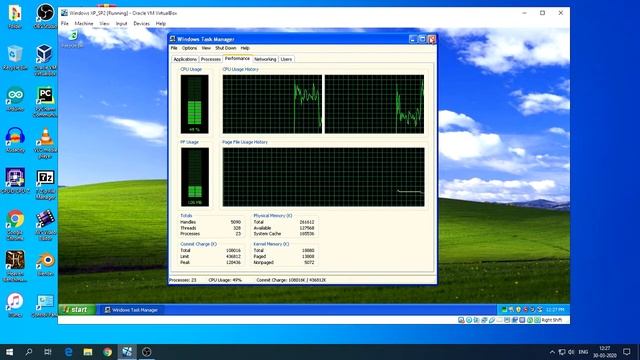Screen dimensions: 640x360
Task: Click network icon in Windows 10 tray
Action: [562, 352]
